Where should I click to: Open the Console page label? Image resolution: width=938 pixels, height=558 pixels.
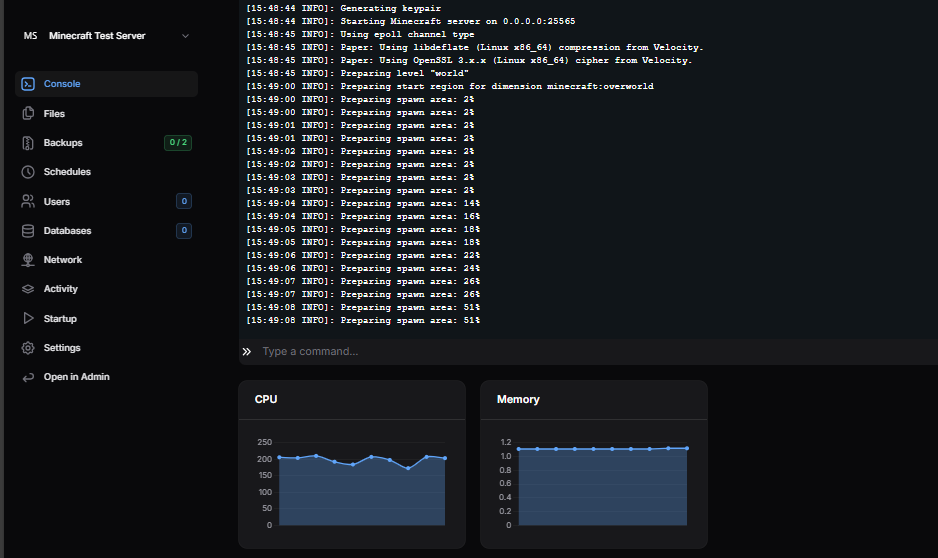click(62, 84)
